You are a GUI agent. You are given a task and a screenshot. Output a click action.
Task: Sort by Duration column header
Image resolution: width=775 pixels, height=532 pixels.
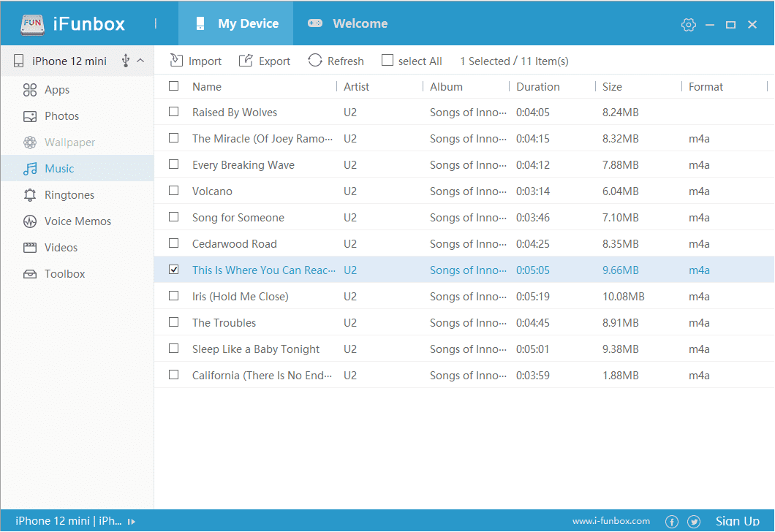tap(538, 87)
